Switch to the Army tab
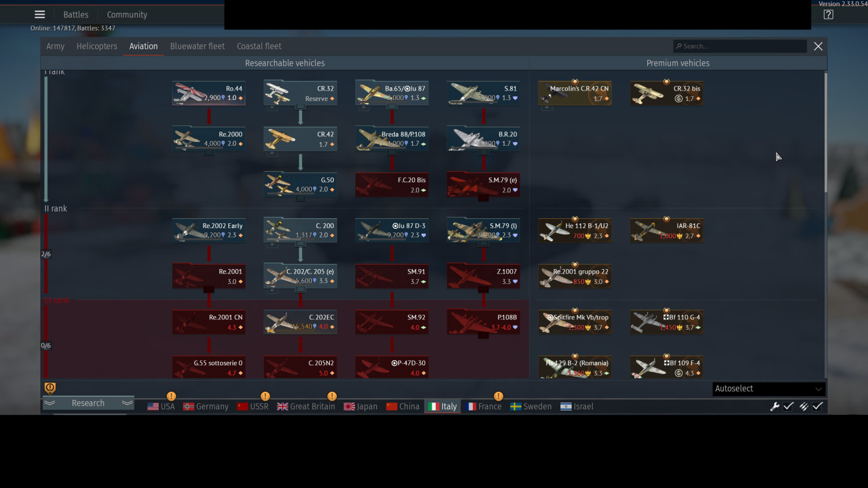The image size is (868, 488). pyautogui.click(x=55, y=47)
